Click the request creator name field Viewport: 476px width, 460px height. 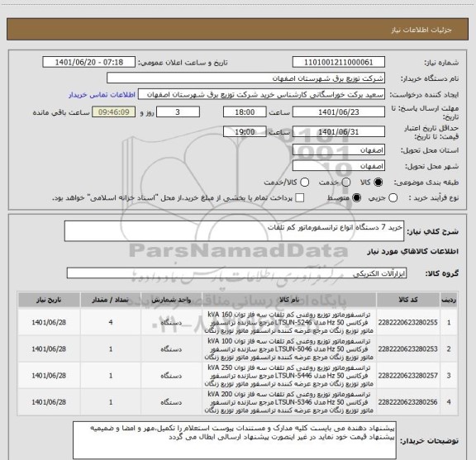pos(261,94)
